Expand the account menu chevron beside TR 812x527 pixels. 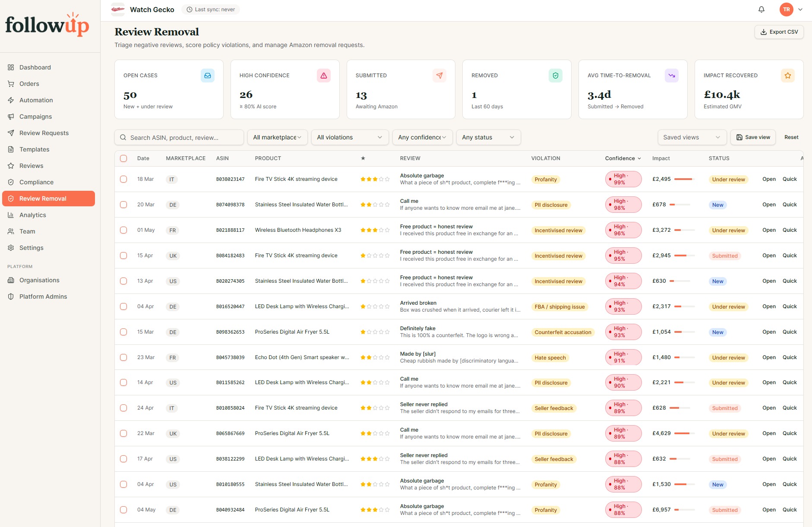click(800, 9)
